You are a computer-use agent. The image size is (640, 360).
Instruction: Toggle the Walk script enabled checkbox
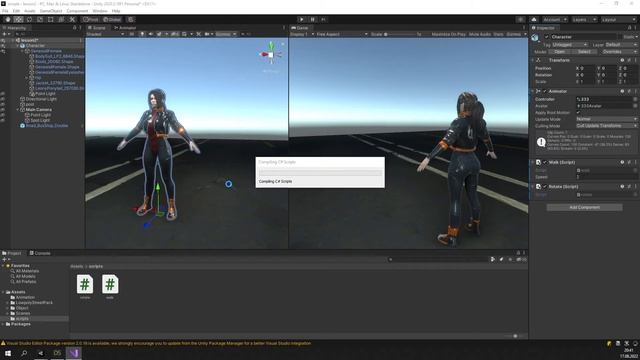point(545,162)
